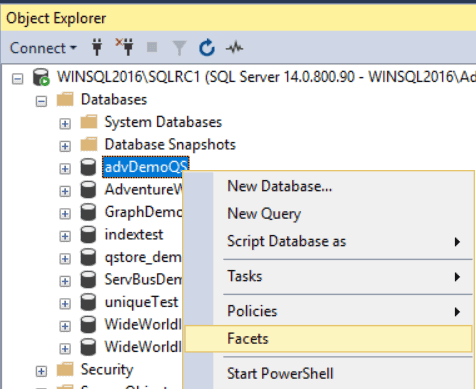The height and width of the screenshot is (389, 476).
Task: Select the Security folder label
Action: (107, 370)
